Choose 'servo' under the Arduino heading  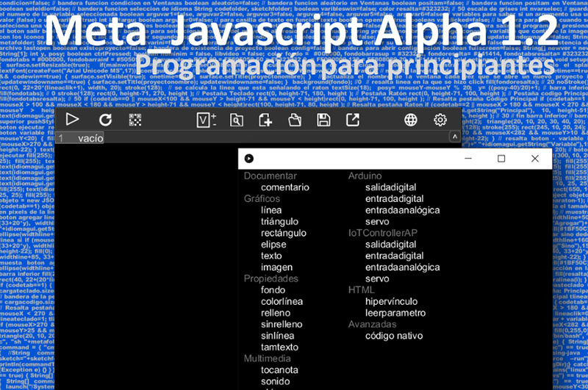(377, 221)
